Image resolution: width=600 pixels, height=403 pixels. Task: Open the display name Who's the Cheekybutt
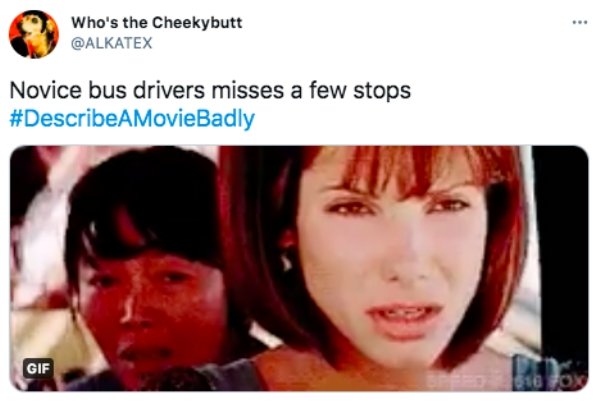(x=157, y=23)
